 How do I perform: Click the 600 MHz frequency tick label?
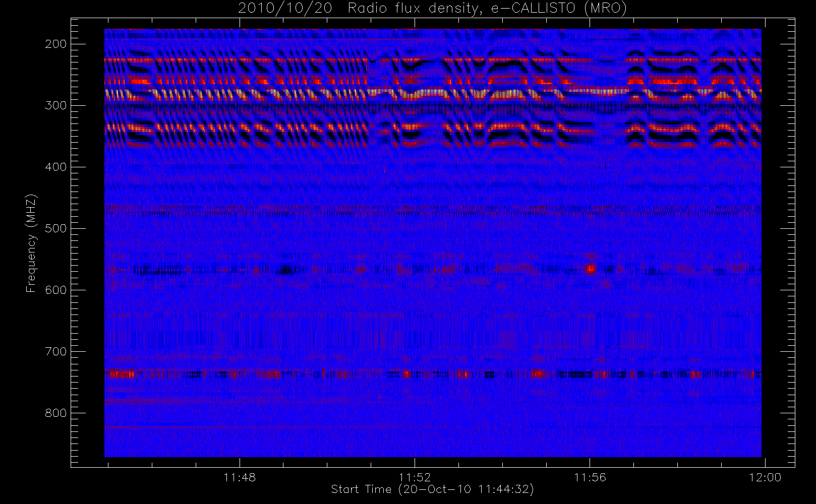click(56, 290)
